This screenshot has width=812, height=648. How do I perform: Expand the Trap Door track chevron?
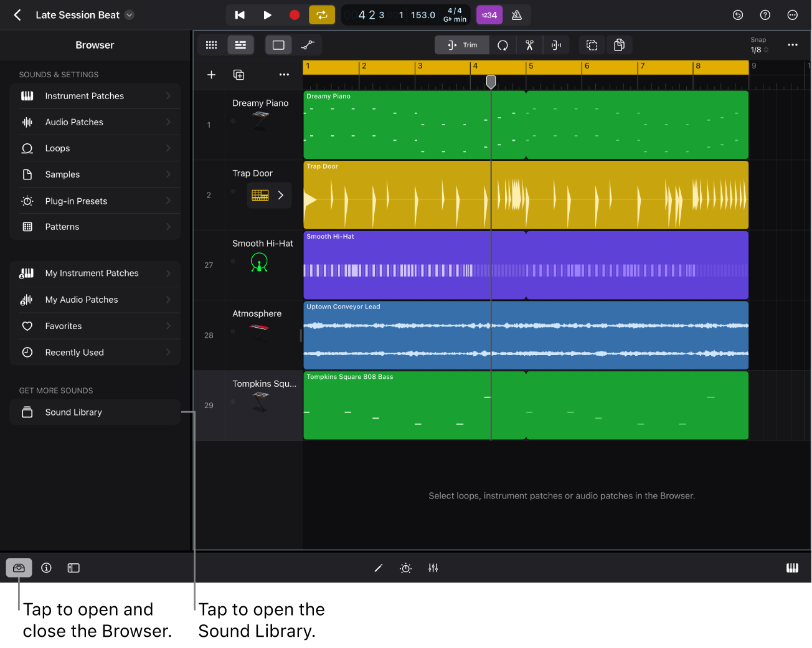[281, 195]
